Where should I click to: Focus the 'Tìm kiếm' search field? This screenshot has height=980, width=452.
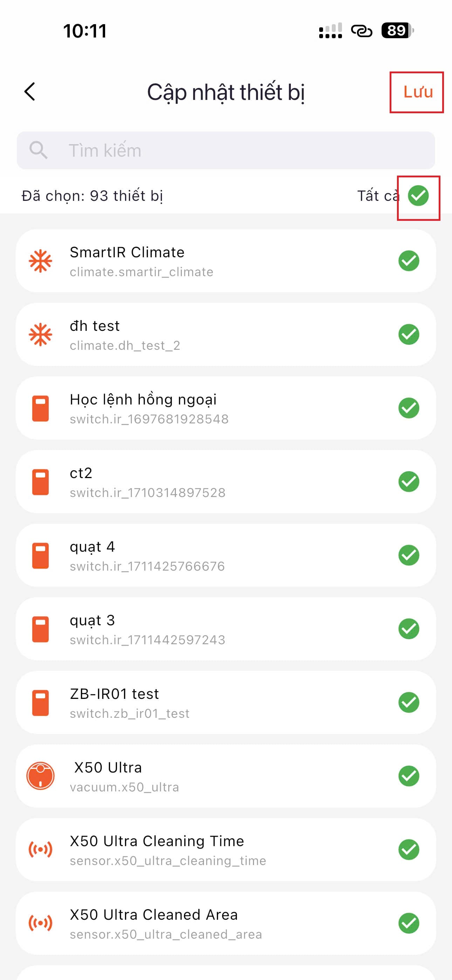[236, 150]
